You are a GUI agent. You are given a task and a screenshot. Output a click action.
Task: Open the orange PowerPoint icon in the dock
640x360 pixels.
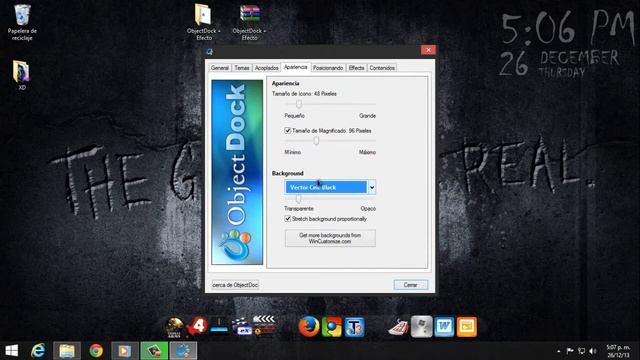pos(467,327)
